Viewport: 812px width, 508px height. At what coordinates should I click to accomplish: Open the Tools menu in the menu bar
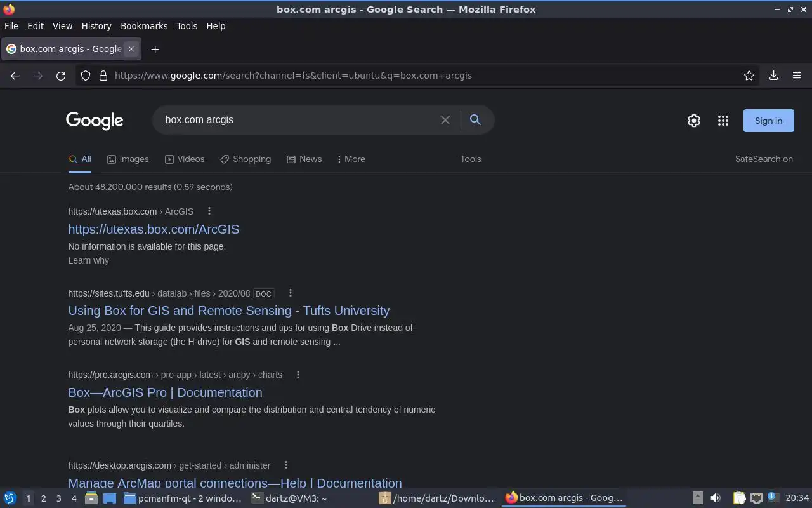[187, 26]
